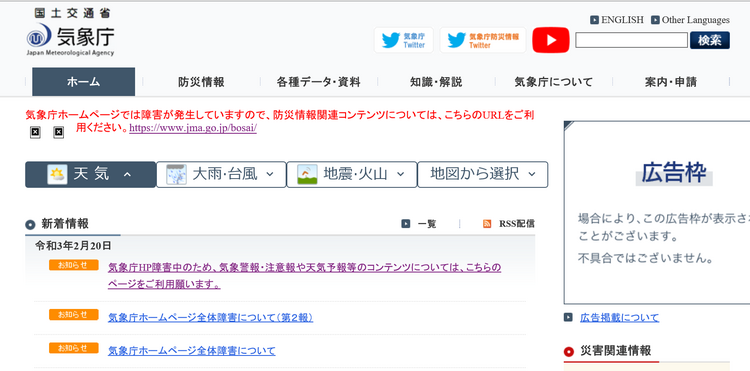
Task: Click the 検索 search button
Action: pos(710,40)
